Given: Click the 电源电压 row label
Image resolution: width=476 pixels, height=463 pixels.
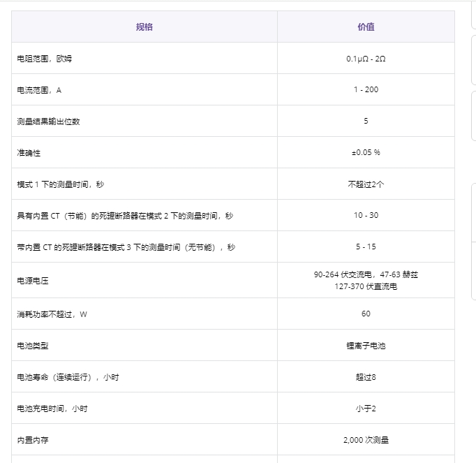Looking at the screenshot, I should [x=33, y=281].
